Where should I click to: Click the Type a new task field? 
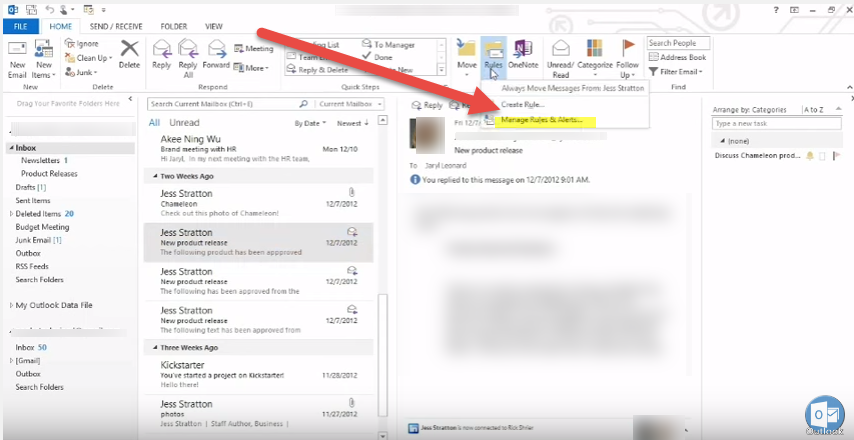(x=776, y=124)
